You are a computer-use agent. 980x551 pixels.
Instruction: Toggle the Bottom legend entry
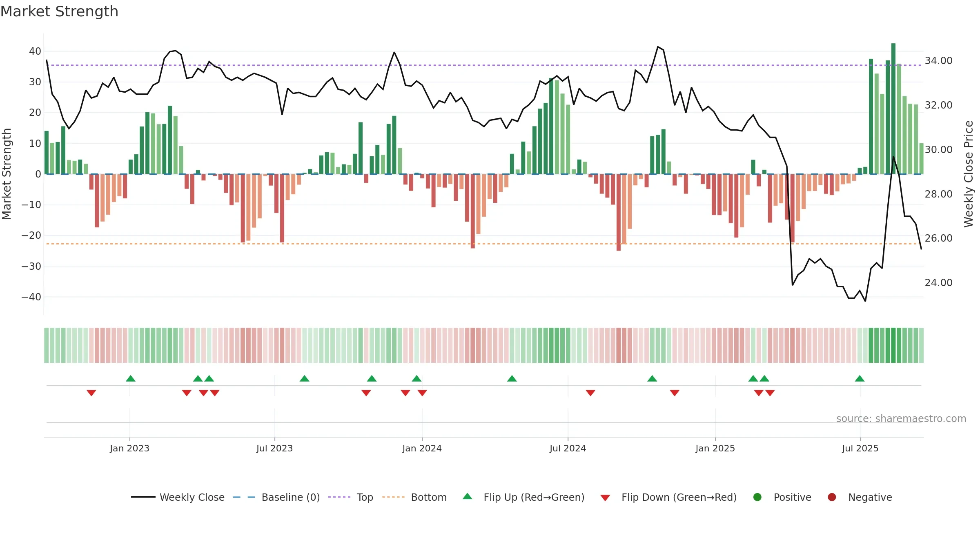click(414, 497)
